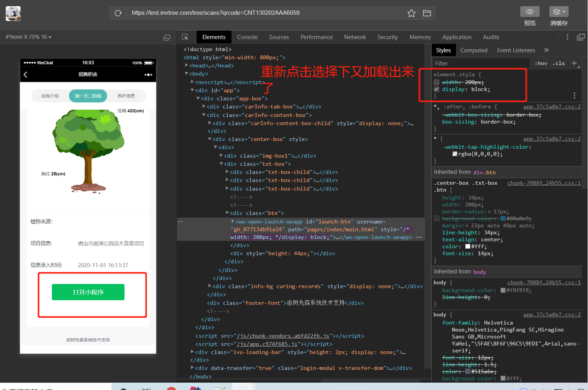Image resolution: width=588 pixels, height=390 pixels.
Task: Expand the border-radius shorthand triangle
Action: tap(490, 211)
